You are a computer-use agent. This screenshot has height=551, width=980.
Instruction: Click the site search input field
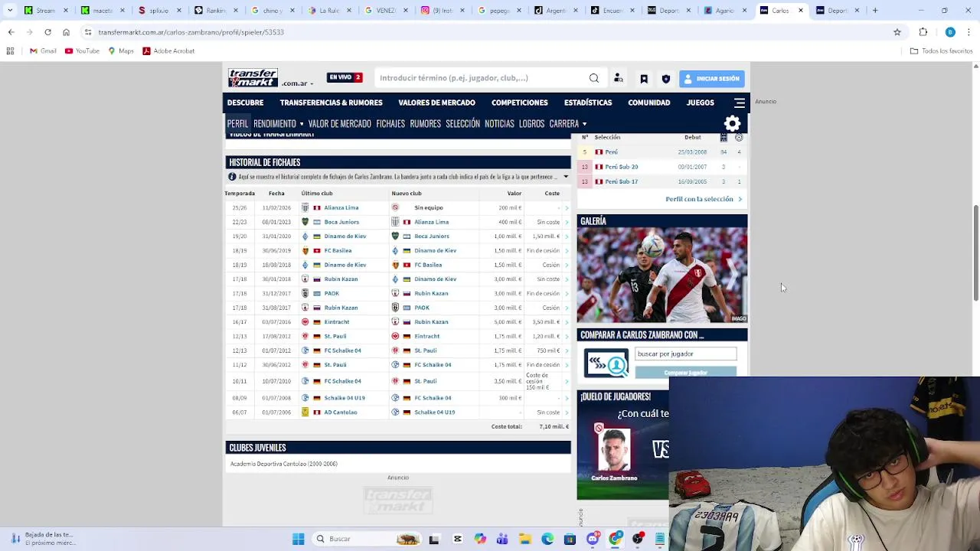(481, 78)
